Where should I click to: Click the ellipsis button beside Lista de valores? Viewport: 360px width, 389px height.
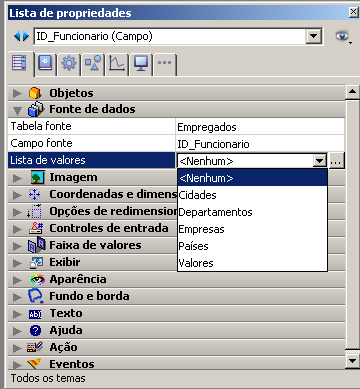click(x=337, y=161)
